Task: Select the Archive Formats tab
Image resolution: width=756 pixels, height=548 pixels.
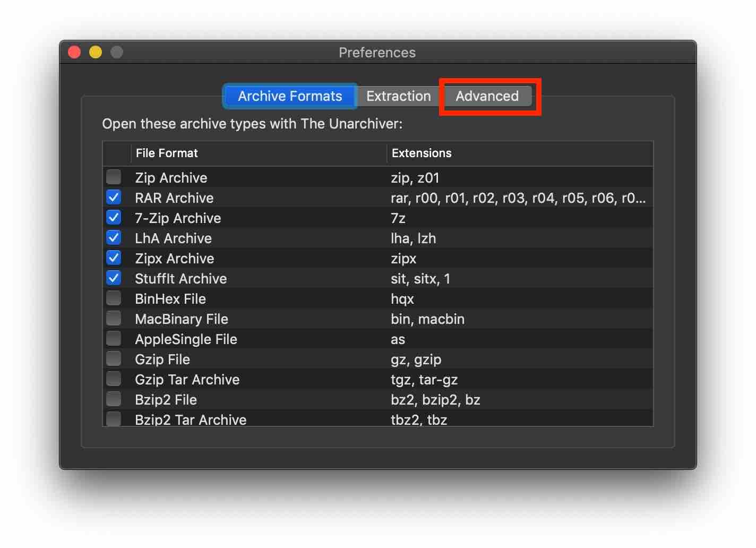Action: click(x=290, y=96)
